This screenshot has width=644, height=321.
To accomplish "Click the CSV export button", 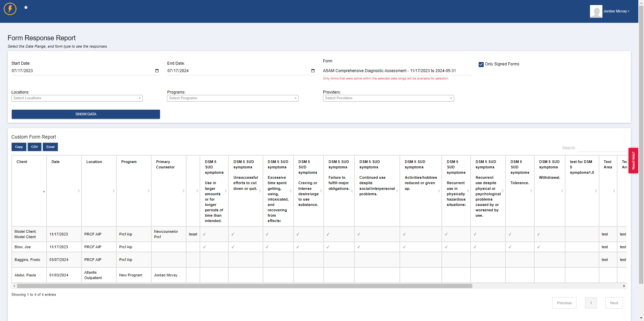I will 35,147.
